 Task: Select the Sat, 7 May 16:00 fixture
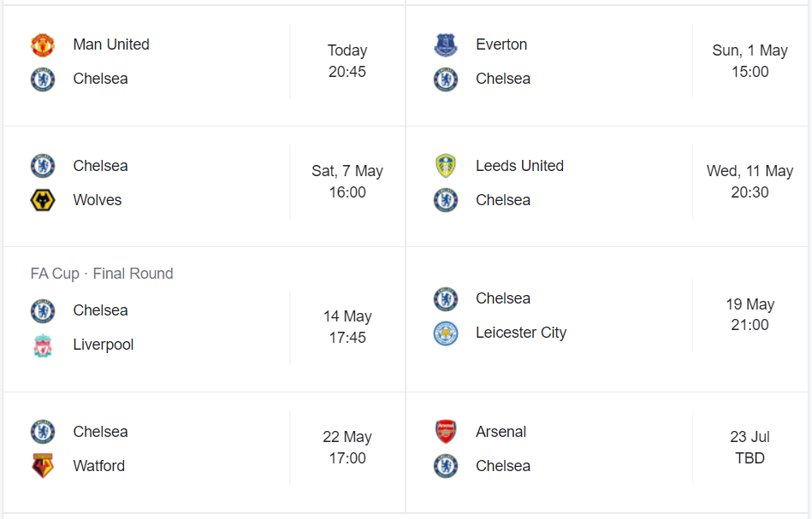tap(347, 182)
